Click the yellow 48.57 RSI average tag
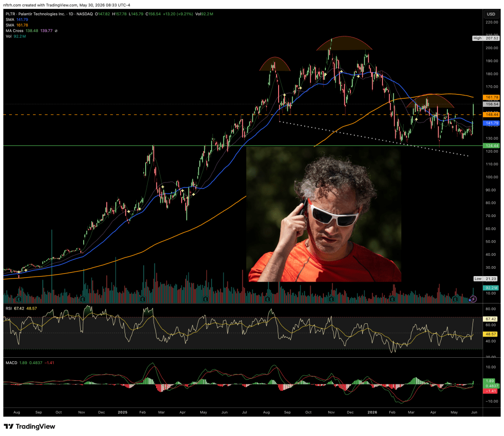Image resolution: width=504 pixels, height=436 pixels. pos(491,334)
